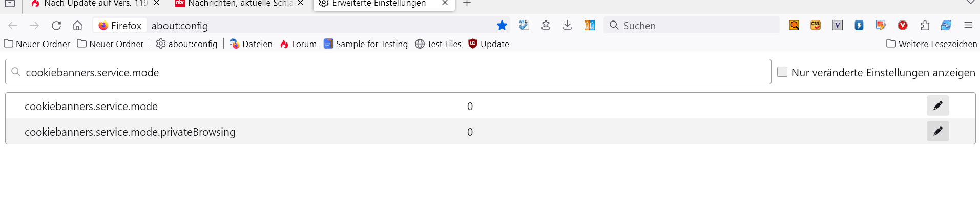Expand the "Weitere Lesezeichen" bookmarks folder
This screenshot has width=980, height=213.
click(x=932, y=44)
